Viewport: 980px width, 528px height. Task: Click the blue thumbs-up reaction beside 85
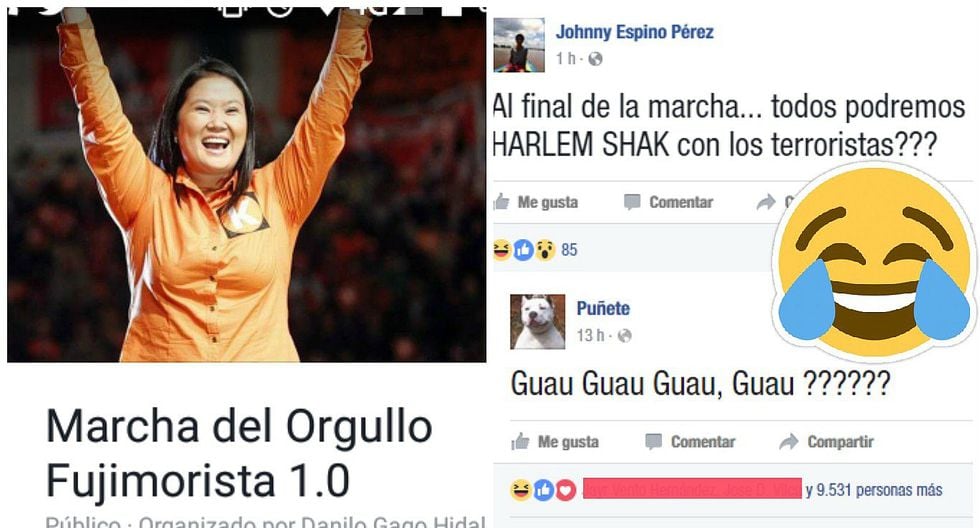(524, 250)
